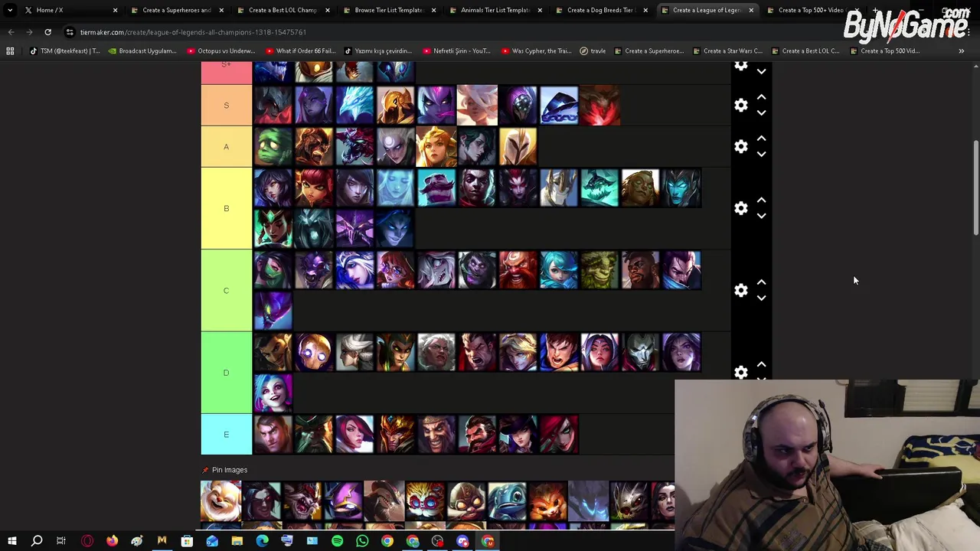
Task: Go forward to the next page
Action: tap(29, 32)
